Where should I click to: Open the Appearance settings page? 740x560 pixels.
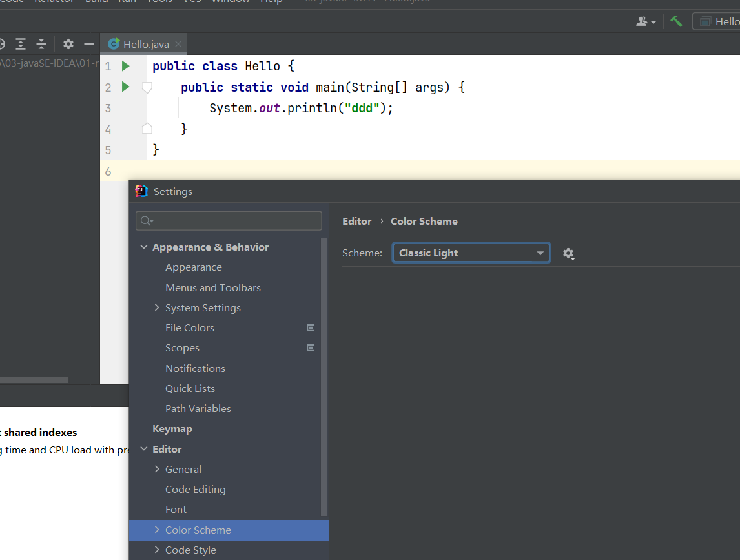point(194,267)
